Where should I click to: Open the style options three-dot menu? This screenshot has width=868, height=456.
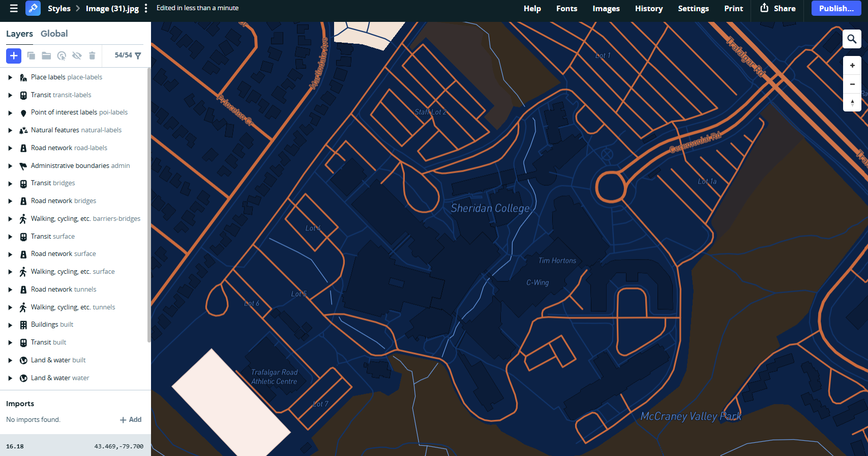point(146,8)
